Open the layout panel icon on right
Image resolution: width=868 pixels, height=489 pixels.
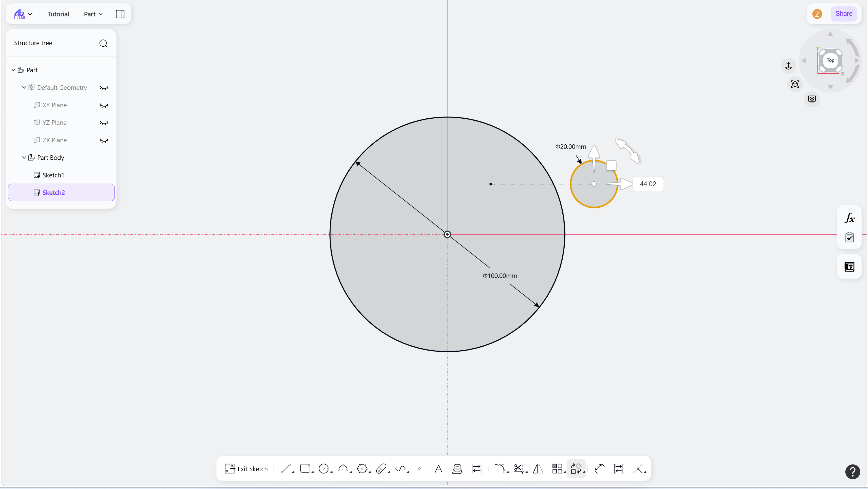tap(849, 267)
